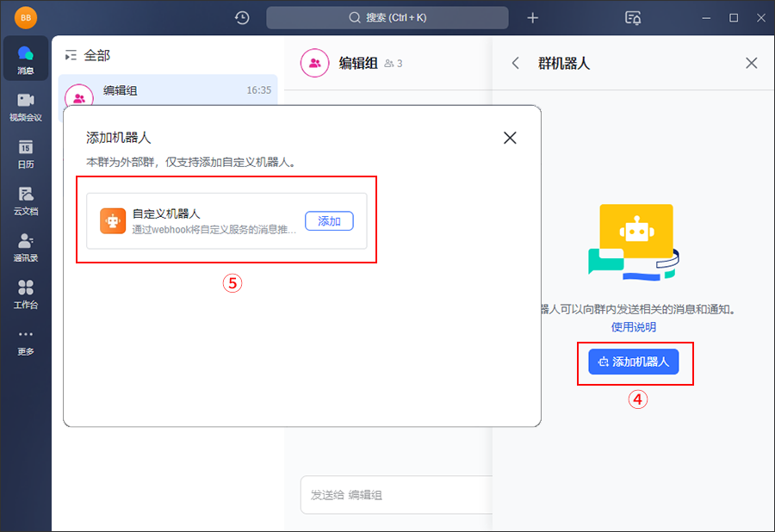Open the 使用说明 link
Screen dimensions: 775x532
(x=633, y=327)
